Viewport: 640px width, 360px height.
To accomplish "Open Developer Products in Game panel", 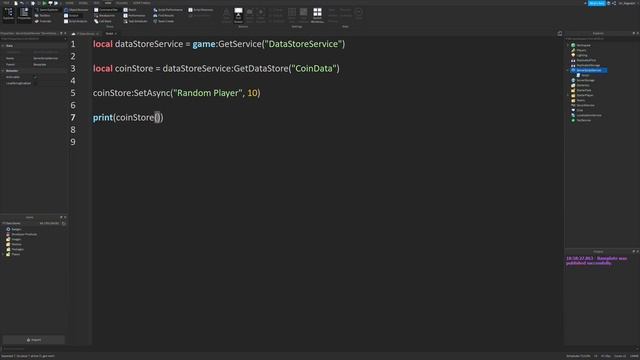I will (x=21, y=234).
